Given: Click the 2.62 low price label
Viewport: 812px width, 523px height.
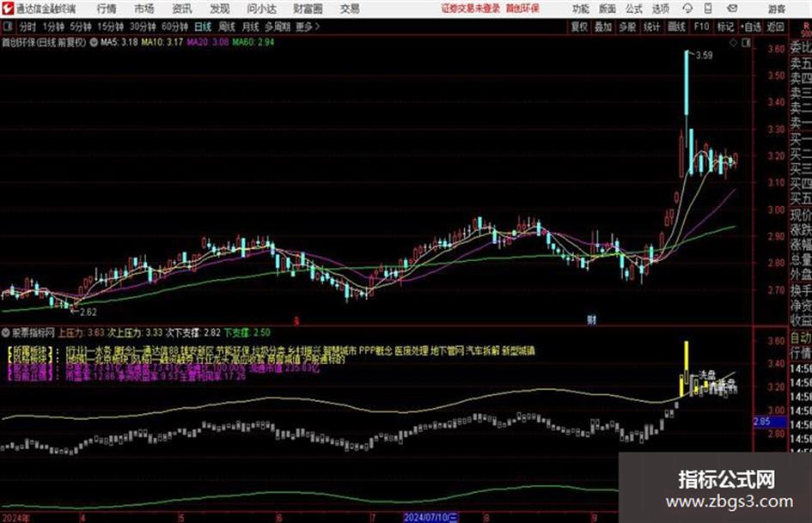Looking at the screenshot, I should click(88, 312).
